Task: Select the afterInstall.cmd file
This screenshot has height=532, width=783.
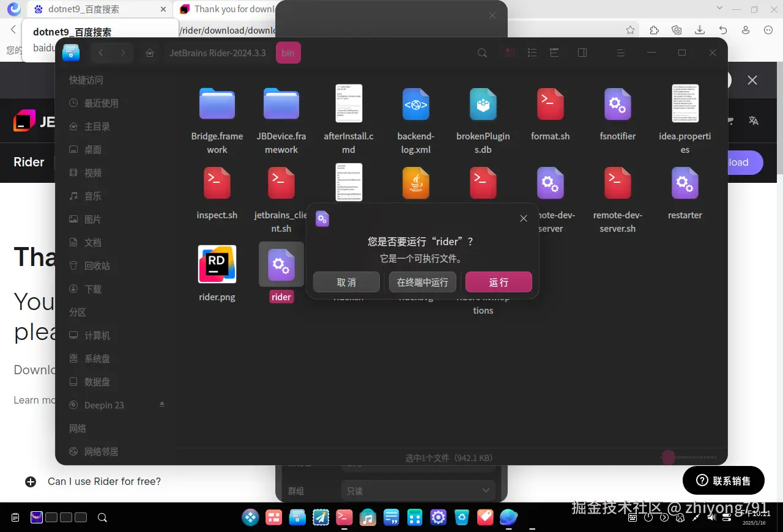Action: tap(349, 103)
